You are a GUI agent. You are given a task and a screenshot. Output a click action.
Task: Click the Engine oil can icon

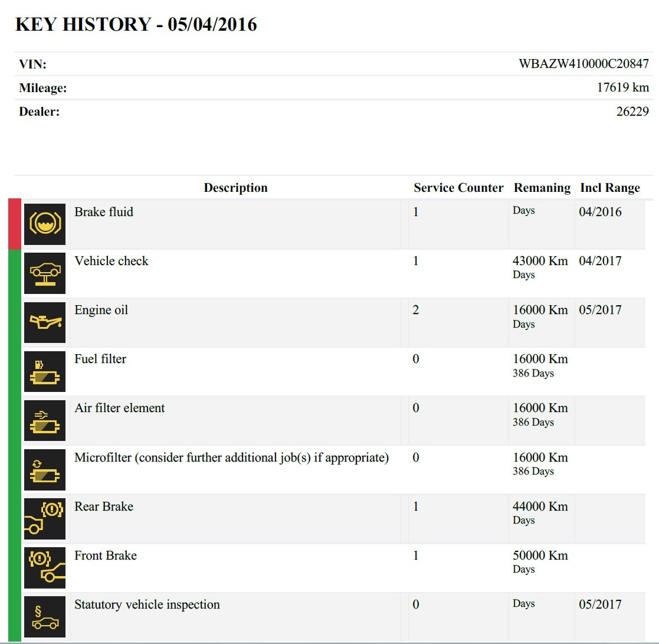[45, 322]
